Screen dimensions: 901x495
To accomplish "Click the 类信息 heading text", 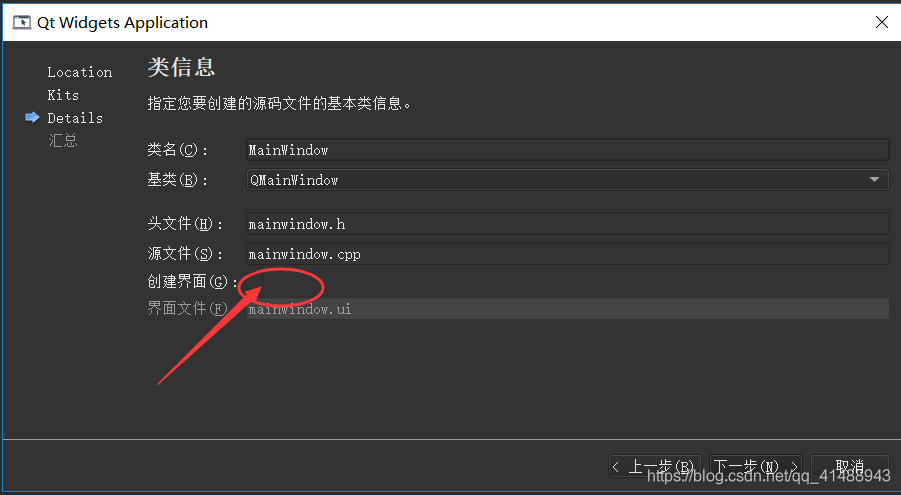I will 181,67.
